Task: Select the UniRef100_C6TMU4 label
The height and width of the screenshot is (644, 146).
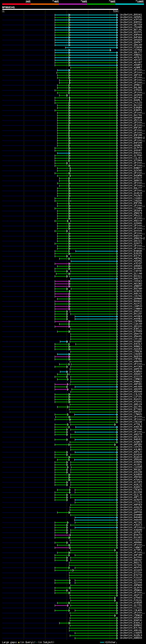Action: click(x=131, y=50)
